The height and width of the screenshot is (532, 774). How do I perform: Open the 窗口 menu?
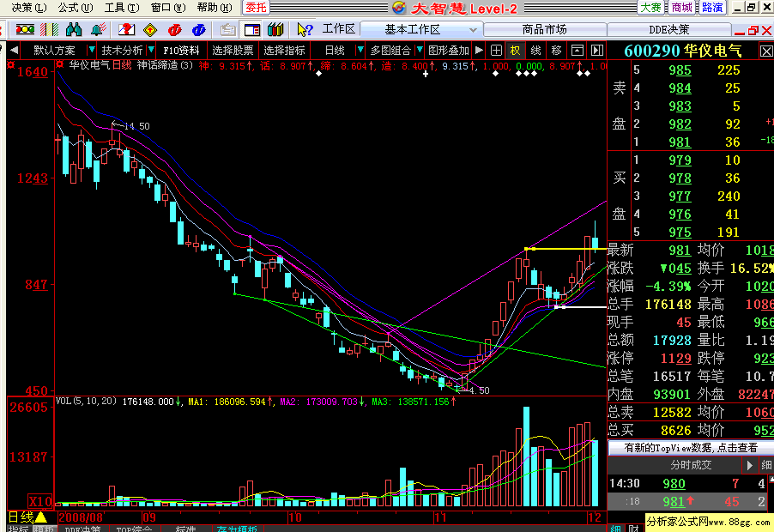168,8
